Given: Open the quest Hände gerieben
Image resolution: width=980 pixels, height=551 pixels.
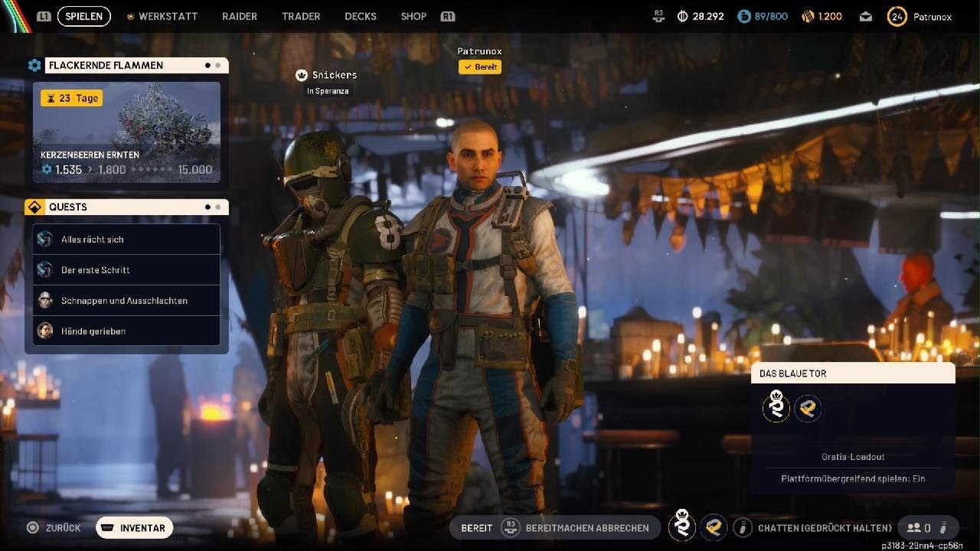Looking at the screenshot, I should point(126,331).
